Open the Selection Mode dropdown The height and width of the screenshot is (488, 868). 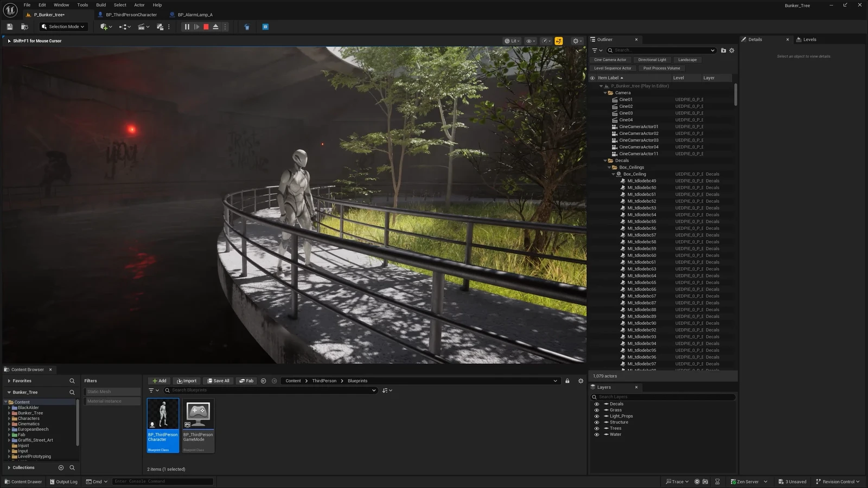[x=63, y=27]
